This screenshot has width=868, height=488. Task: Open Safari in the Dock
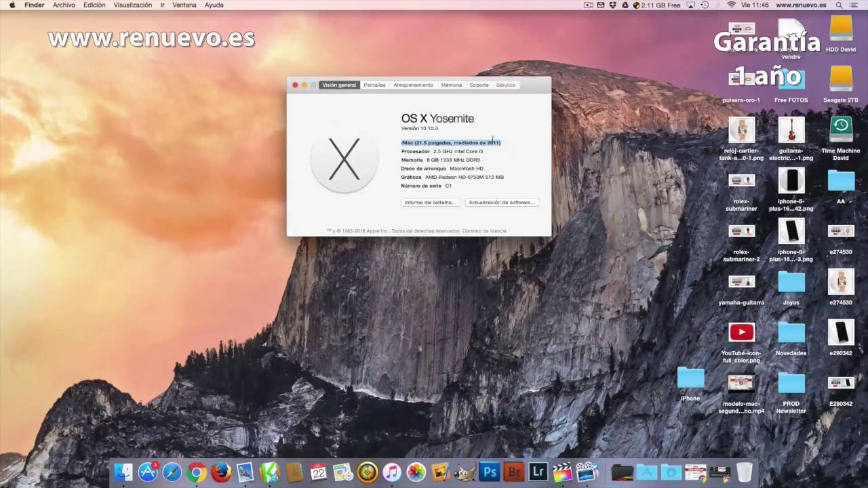coord(172,472)
